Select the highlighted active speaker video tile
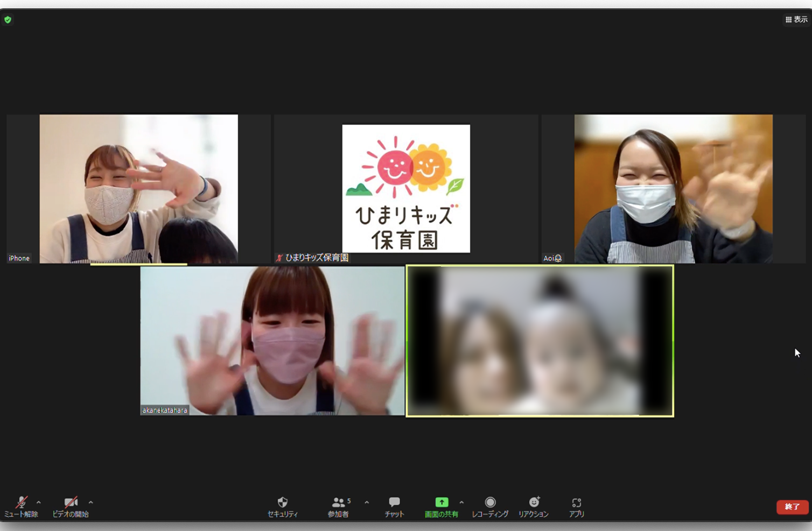This screenshot has height=531, width=812. click(540, 341)
